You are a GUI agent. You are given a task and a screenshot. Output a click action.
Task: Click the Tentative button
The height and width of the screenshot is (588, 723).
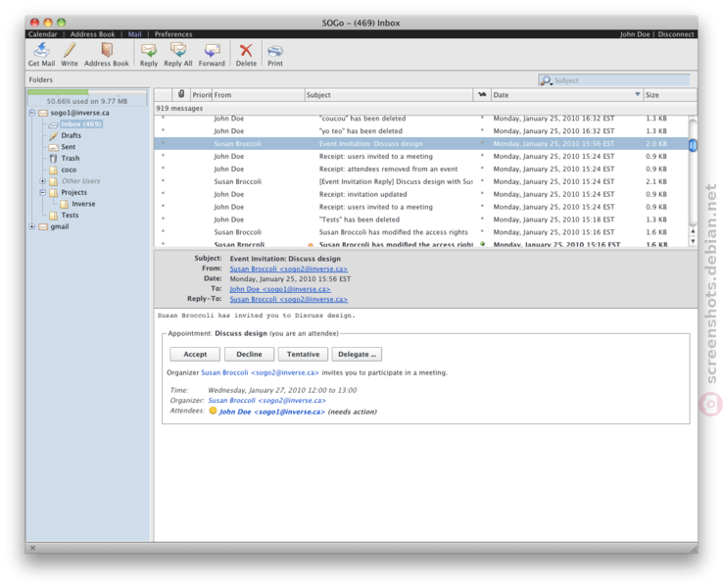coord(303,354)
